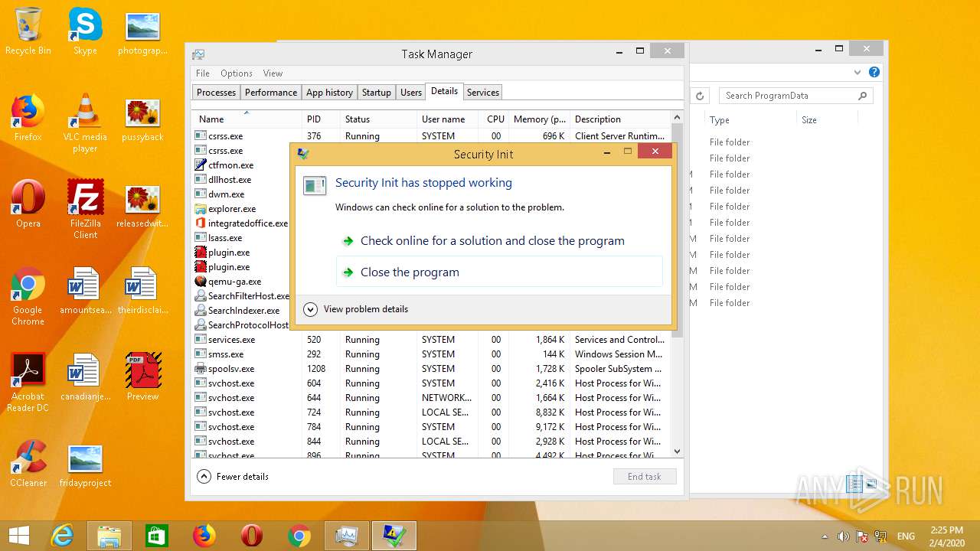Launch FileZilla Client from the desktop

85,210
